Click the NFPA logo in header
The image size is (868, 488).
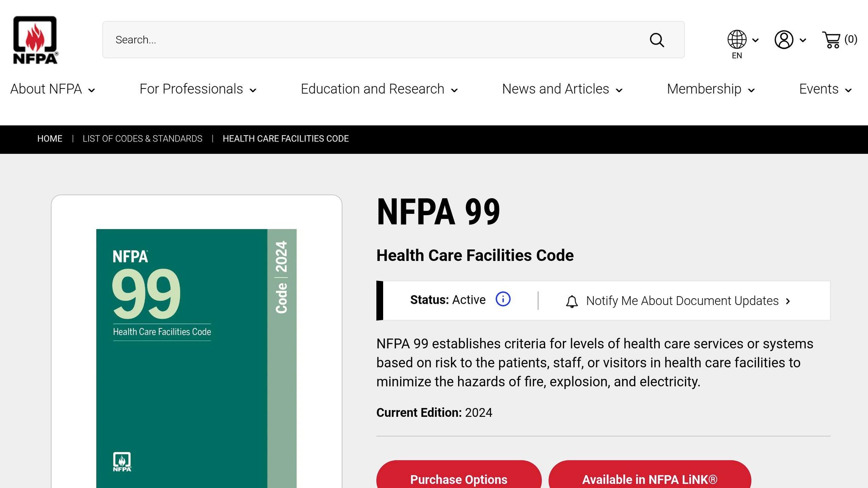[35, 40]
